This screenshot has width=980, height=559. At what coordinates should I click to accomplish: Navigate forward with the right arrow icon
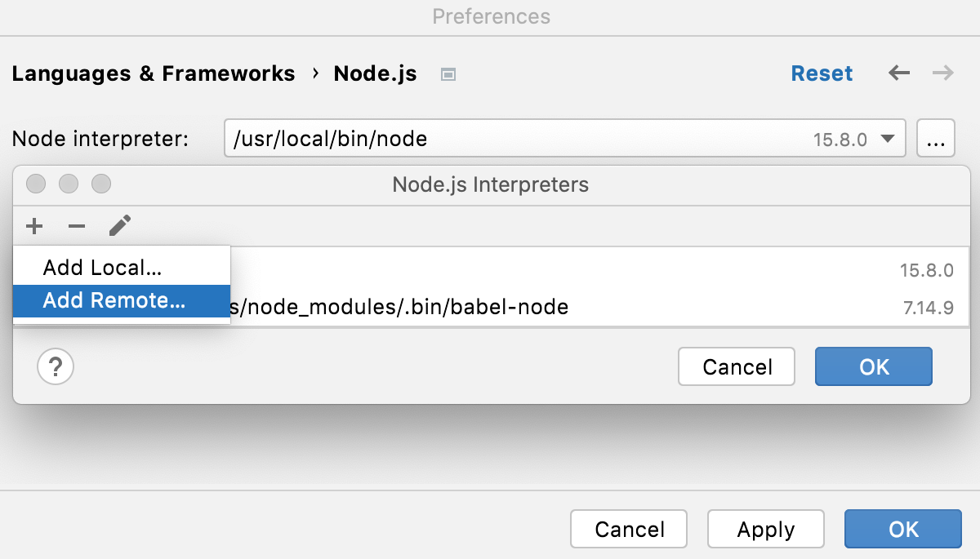[943, 73]
